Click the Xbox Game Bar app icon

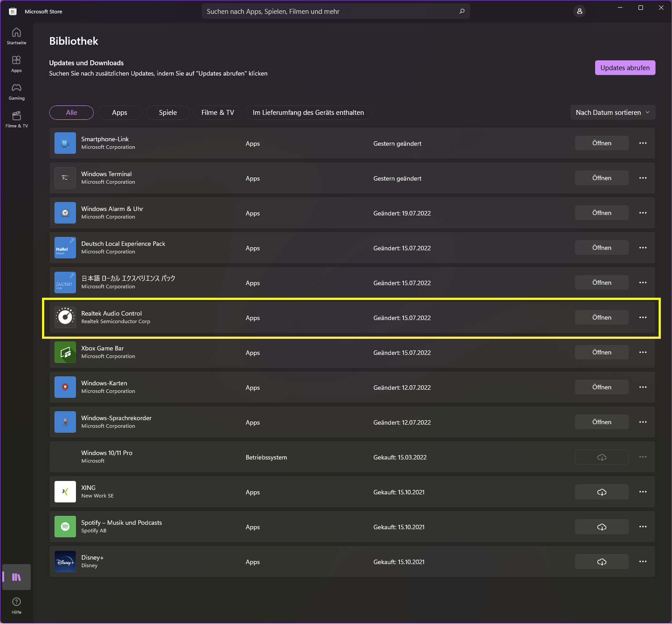pyautogui.click(x=65, y=352)
